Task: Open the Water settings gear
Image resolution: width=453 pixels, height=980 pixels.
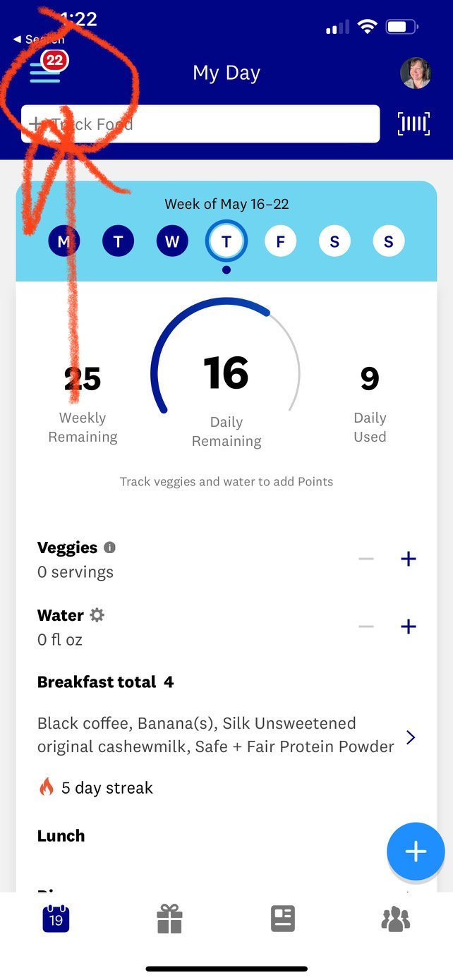Action: 97,615
